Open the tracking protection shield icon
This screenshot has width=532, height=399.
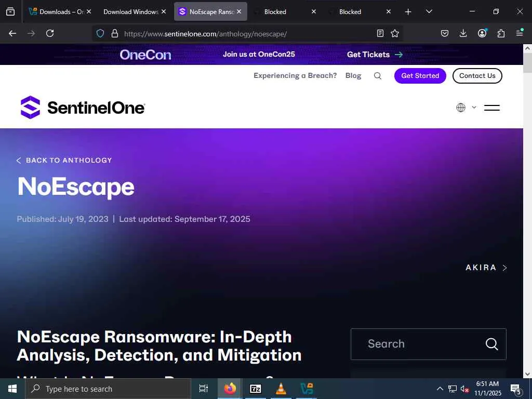(100, 33)
